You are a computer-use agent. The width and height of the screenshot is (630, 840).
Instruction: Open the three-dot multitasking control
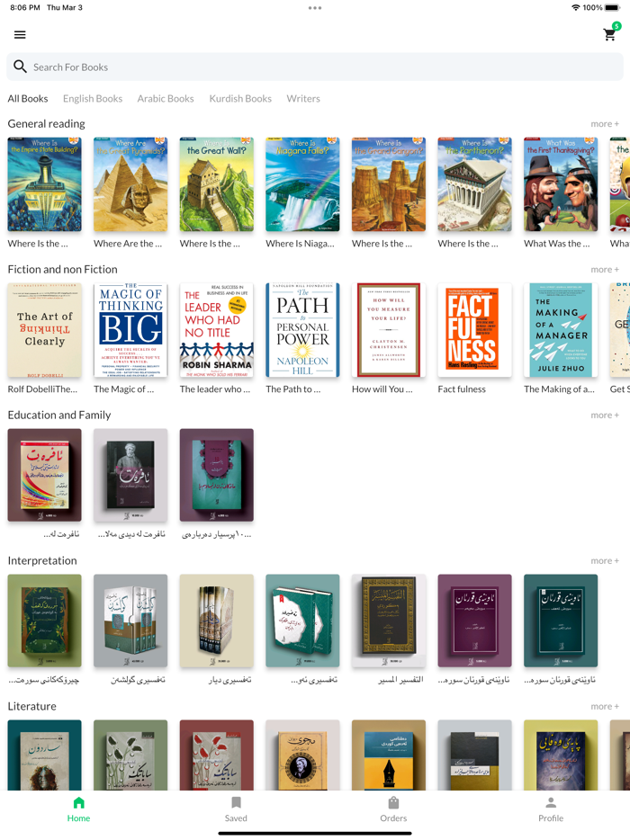315,8
